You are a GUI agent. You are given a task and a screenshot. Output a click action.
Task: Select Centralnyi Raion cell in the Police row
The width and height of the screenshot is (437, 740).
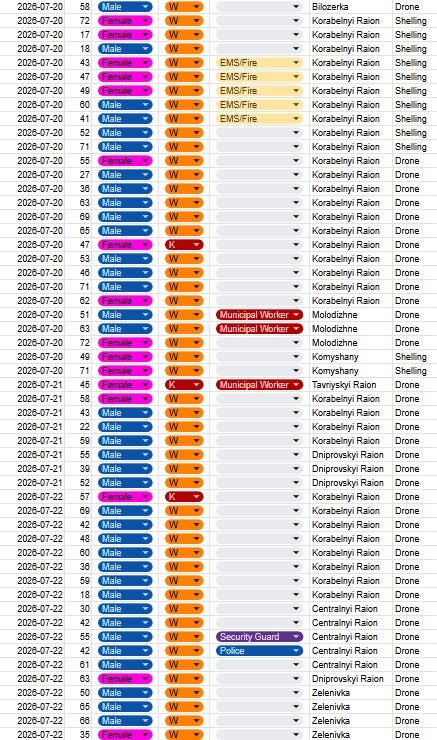click(x=350, y=651)
